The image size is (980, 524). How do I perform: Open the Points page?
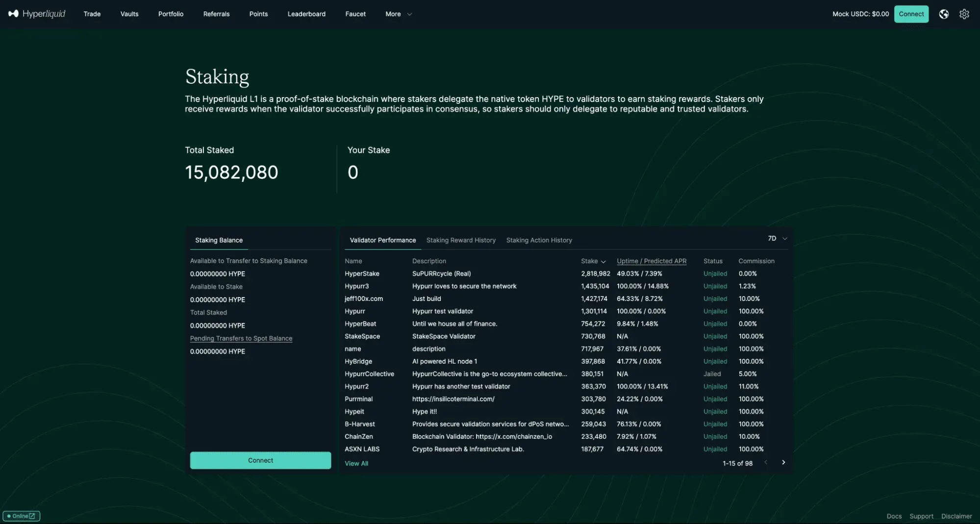pos(258,14)
